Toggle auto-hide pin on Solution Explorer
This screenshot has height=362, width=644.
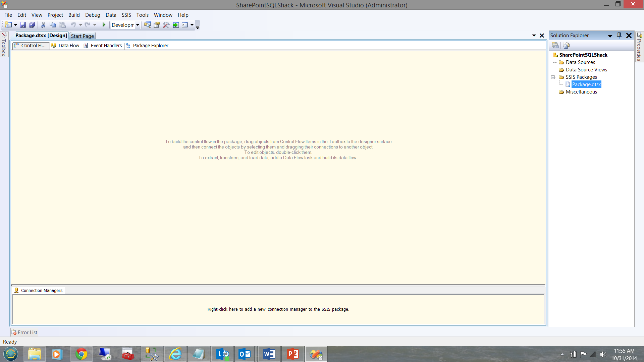coord(619,35)
